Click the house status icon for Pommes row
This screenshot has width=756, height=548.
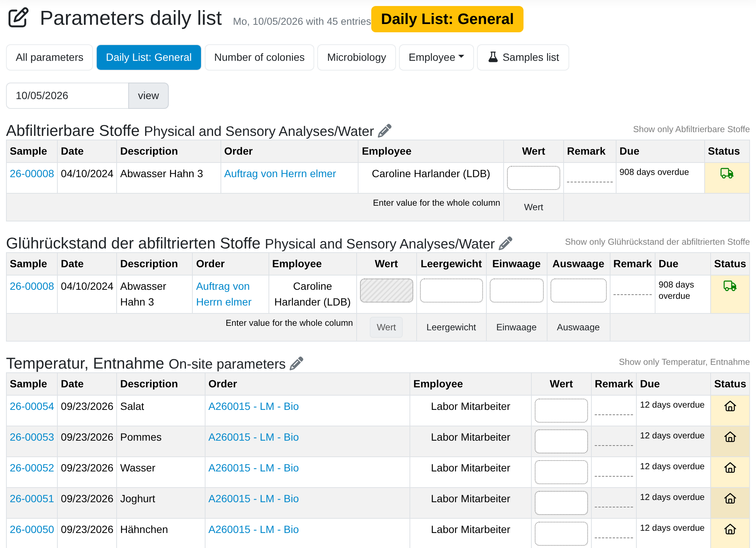pyautogui.click(x=730, y=437)
